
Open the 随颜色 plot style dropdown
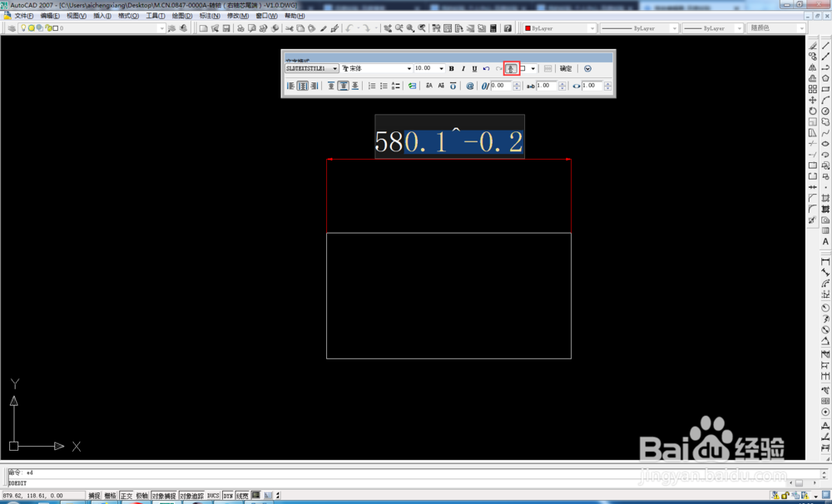tap(776, 28)
